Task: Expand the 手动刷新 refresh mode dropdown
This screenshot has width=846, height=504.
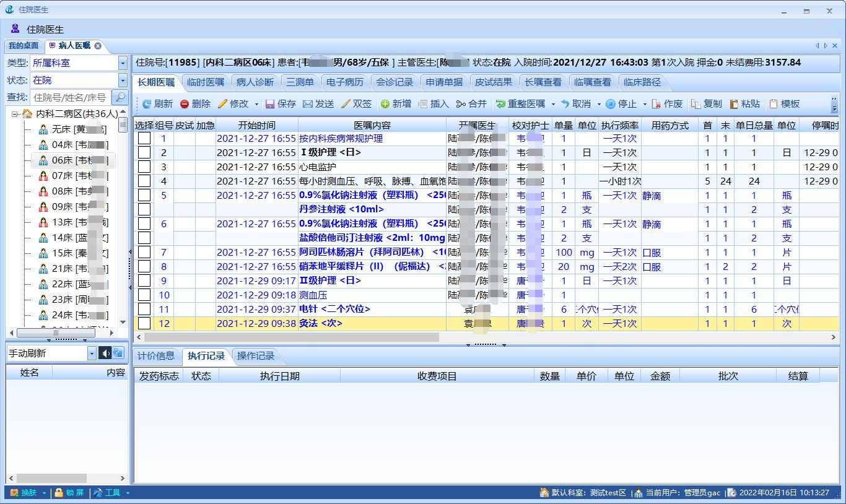Action: coord(92,353)
